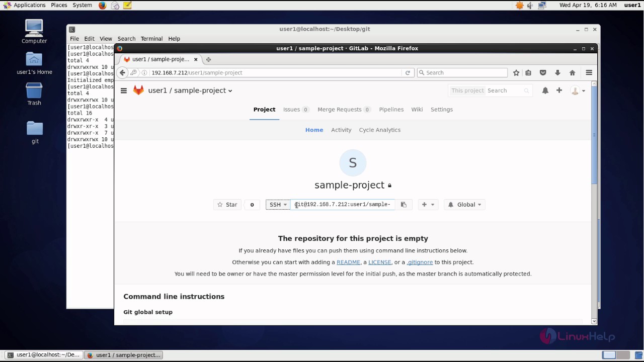Open the Trash desktop icon
This screenshot has width=644, height=362.
coord(34,94)
